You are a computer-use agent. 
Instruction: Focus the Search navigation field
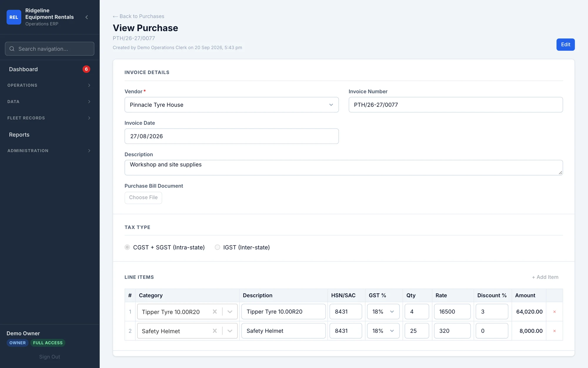coord(49,49)
